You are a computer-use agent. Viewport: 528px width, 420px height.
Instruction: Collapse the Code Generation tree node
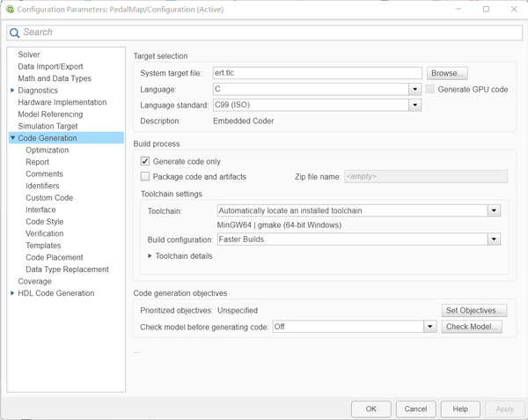click(12, 138)
